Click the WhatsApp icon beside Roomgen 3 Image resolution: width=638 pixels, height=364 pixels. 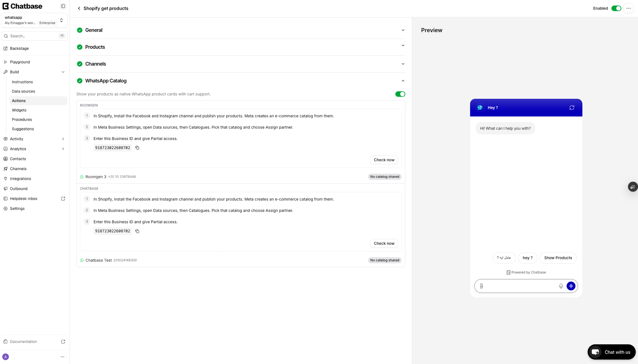[x=82, y=177]
